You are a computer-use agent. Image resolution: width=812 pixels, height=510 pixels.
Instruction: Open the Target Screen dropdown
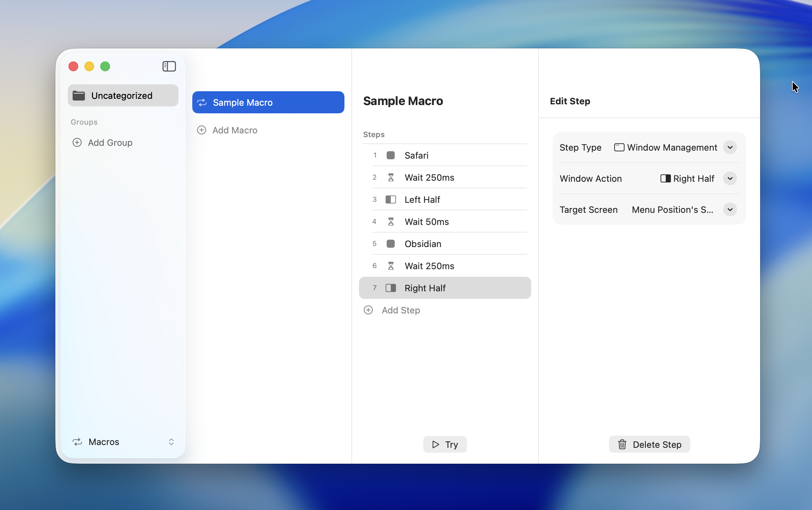click(x=730, y=209)
